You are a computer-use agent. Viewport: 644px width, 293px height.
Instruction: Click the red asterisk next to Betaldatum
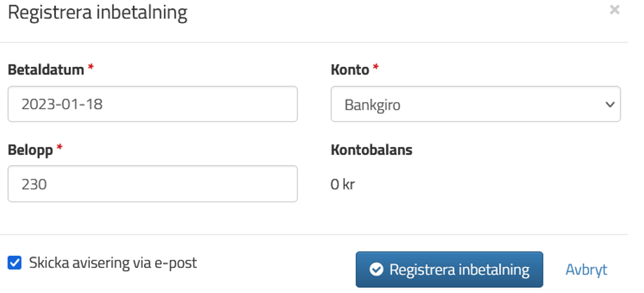click(91, 67)
